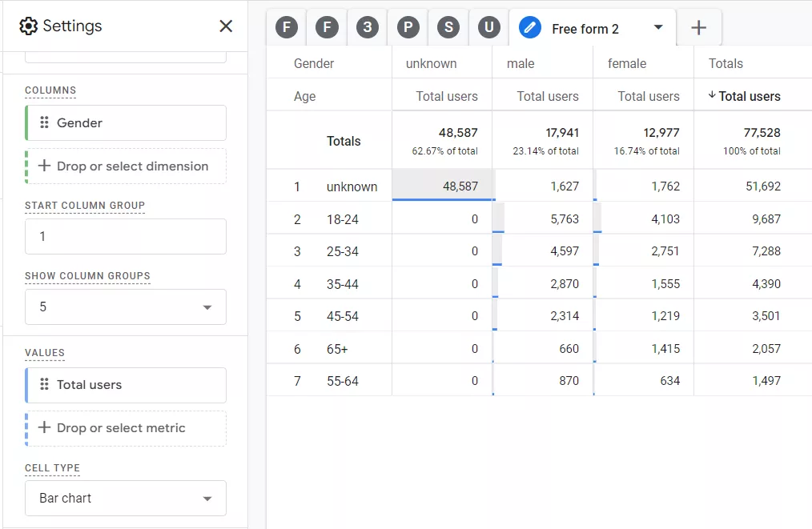
Task: Click the START COLUMN GROUP label
Action: click(x=85, y=206)
